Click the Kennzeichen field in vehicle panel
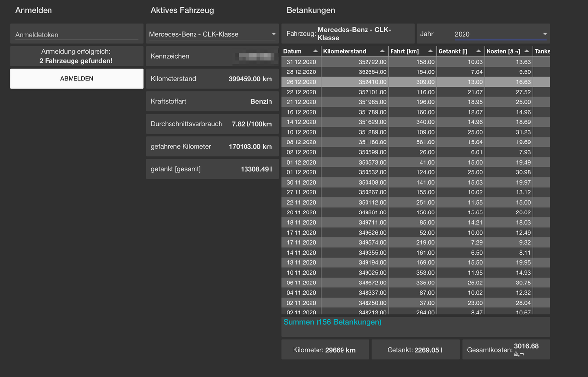The width and height of the screenshot is (588, 377). 212,56
